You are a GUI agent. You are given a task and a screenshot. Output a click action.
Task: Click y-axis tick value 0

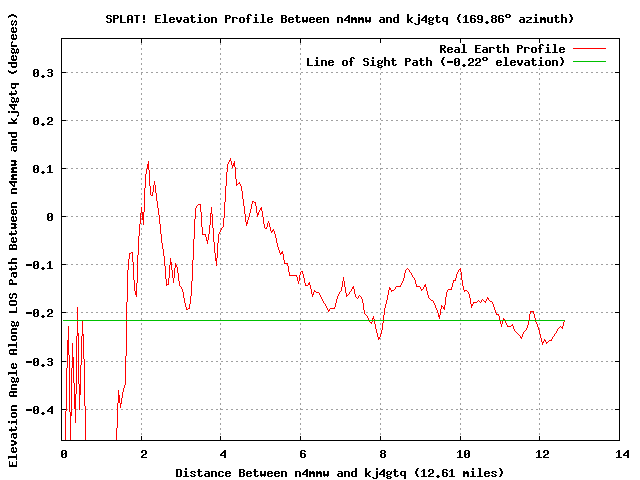50,217
